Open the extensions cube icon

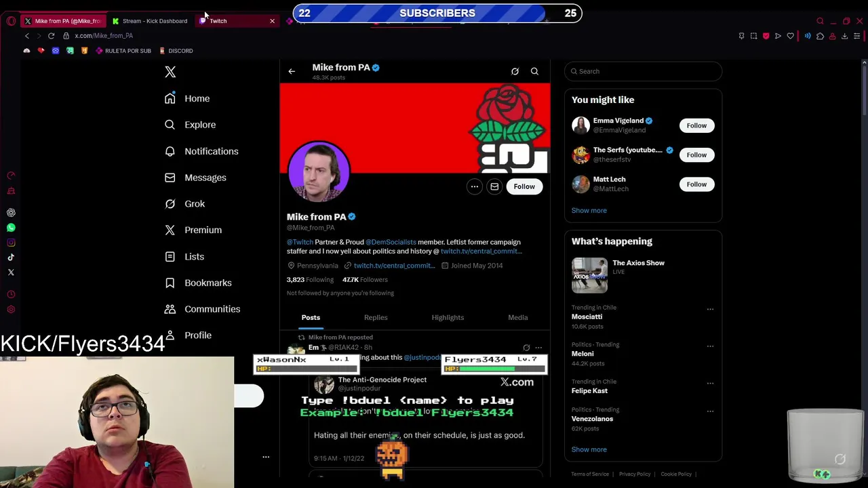(820, 36)
